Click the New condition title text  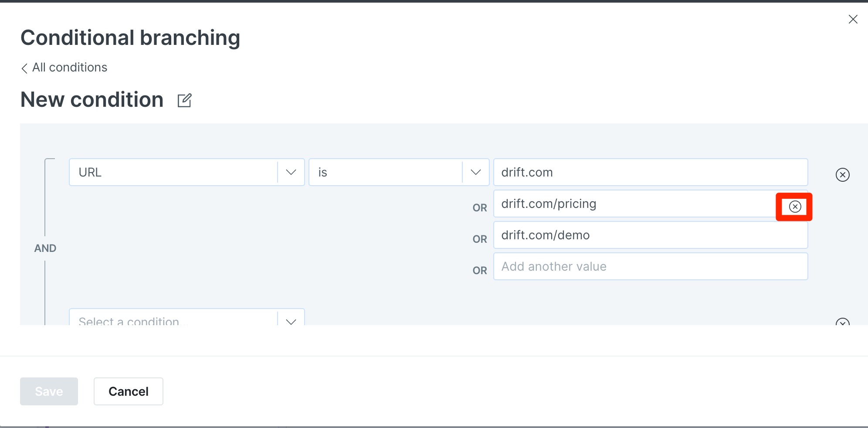click(x=92, y=100)
